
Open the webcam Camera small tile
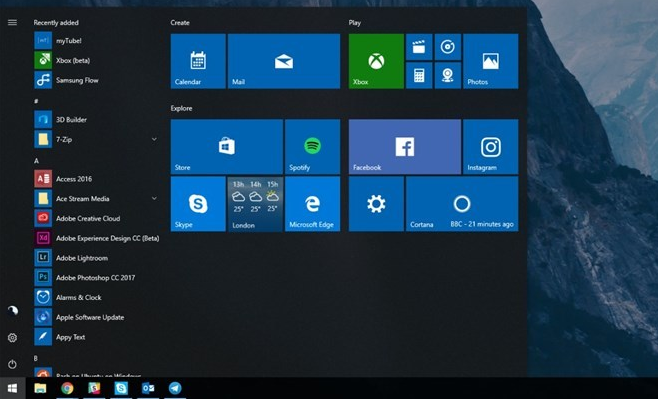pyautogui.click(x=448, y=76)
